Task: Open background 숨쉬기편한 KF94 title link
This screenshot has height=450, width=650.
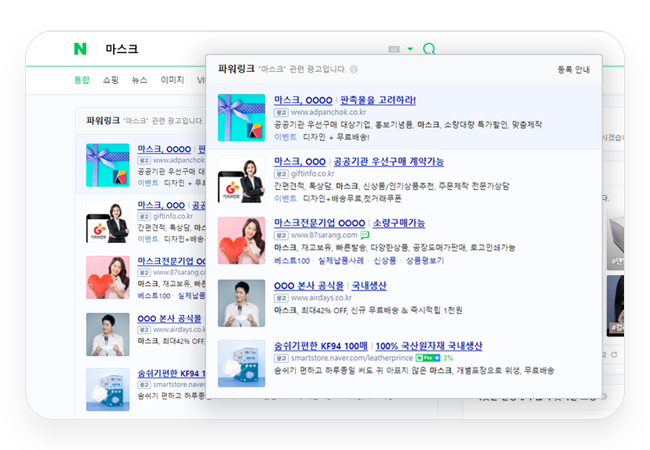Action: point(171,374)
